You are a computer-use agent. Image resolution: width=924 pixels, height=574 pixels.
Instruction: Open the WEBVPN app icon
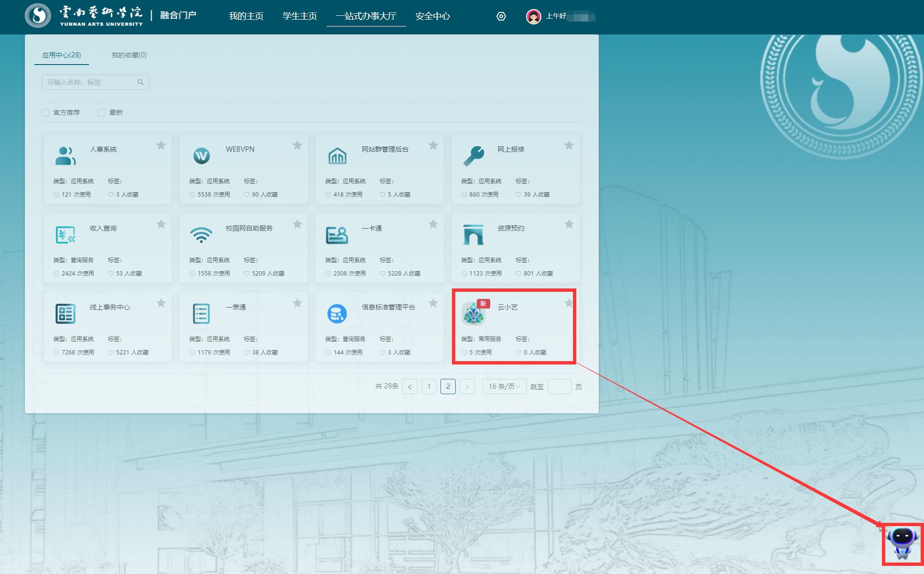[x=201, y=155]
